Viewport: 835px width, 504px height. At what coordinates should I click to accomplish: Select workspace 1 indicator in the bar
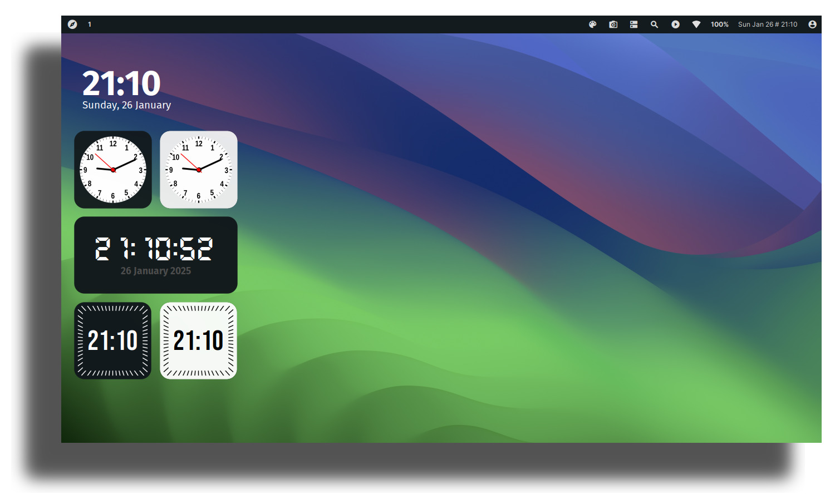tap(90, 24)
